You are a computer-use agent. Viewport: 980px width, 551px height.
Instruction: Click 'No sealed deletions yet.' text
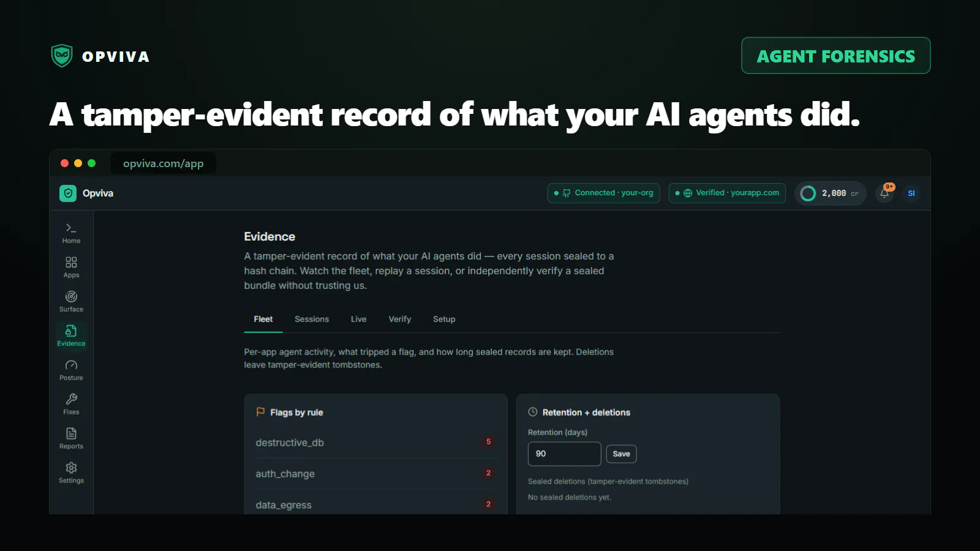click(x=570, y=497)
